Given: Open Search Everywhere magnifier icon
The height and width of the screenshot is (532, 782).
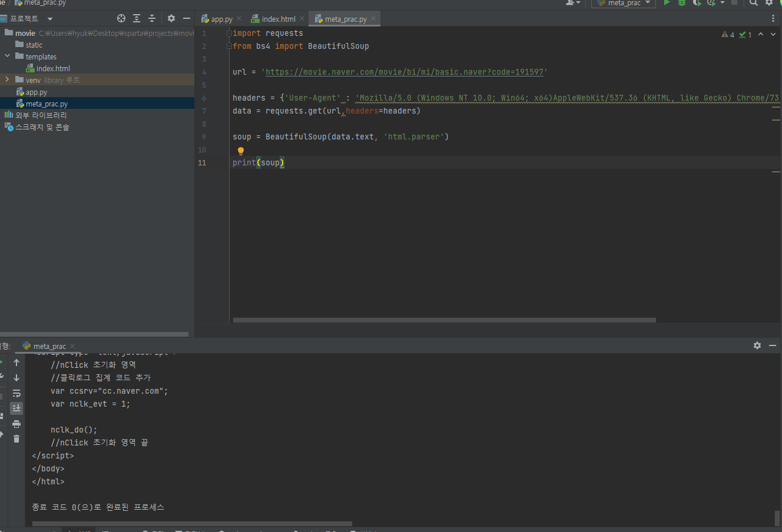Looking at the screenshot, I should click(x=754, y=3).
